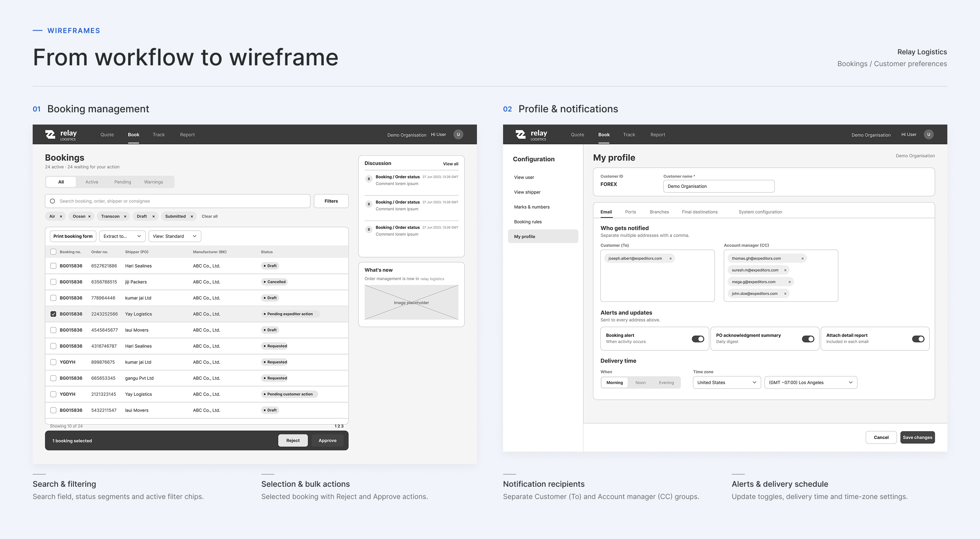
Task: Remove the Ocean filter chip
Action: pyautogui.click(x=89, y=216)
